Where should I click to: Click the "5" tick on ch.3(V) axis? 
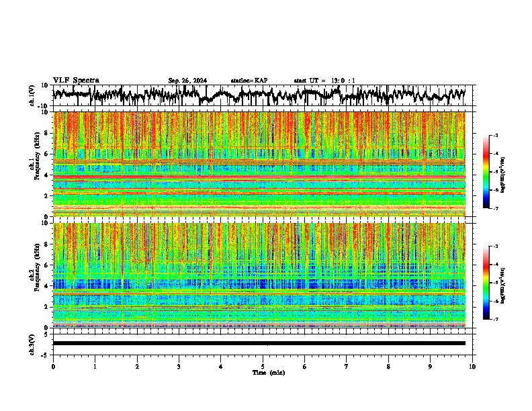[x=46, y=334]
